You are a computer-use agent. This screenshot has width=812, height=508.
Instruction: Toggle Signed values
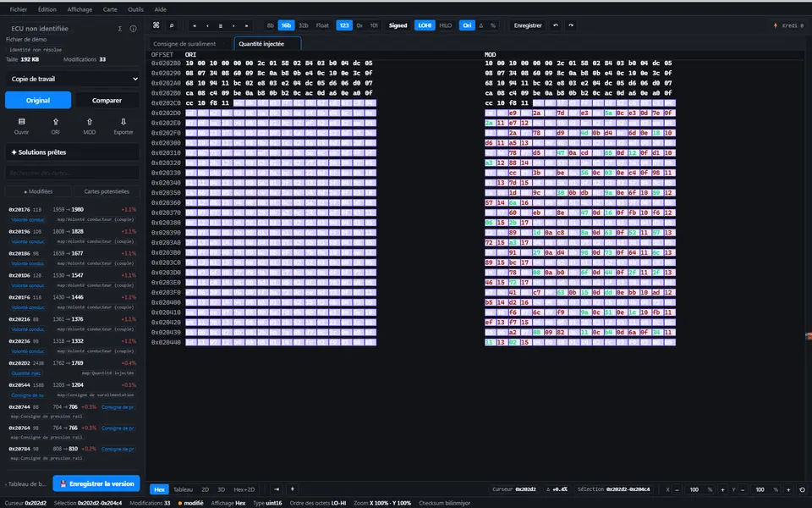[x=398, y=25]
